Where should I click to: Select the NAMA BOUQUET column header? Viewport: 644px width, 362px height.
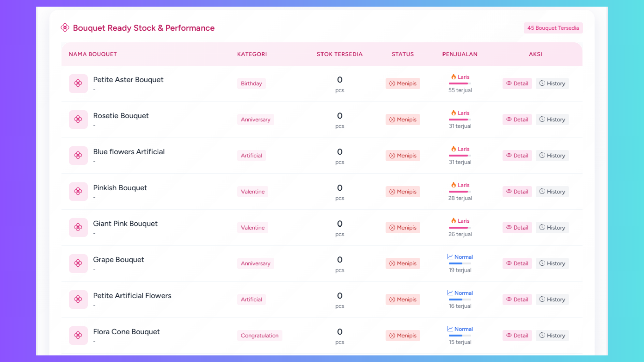93,54
